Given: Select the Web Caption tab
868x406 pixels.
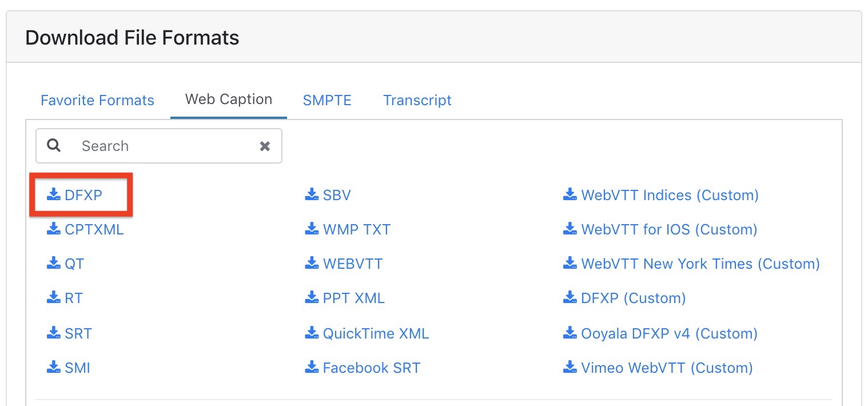Looking at the screenshot, I should coord(229,99).
